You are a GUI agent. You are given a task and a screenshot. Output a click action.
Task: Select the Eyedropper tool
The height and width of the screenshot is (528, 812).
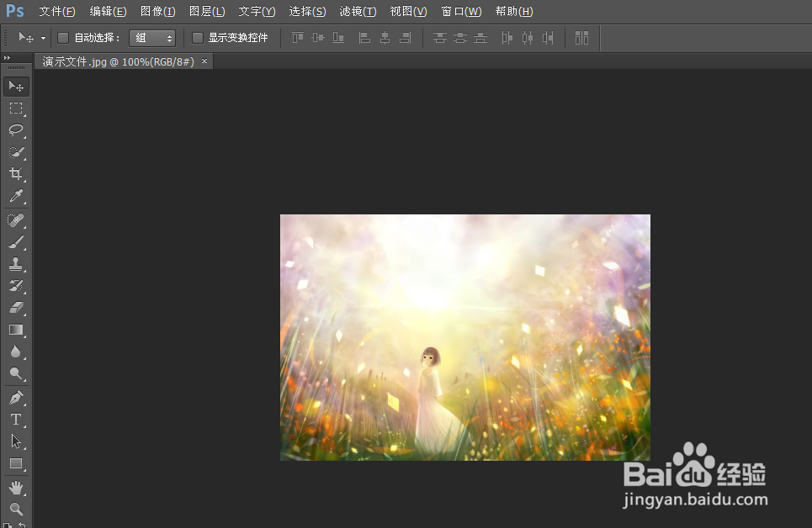pos(16,196)
